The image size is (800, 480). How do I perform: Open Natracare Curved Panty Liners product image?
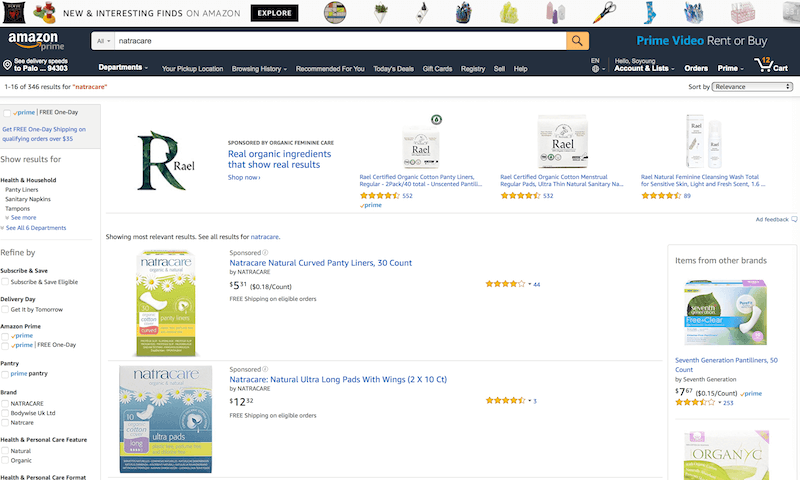click(166, 303)
